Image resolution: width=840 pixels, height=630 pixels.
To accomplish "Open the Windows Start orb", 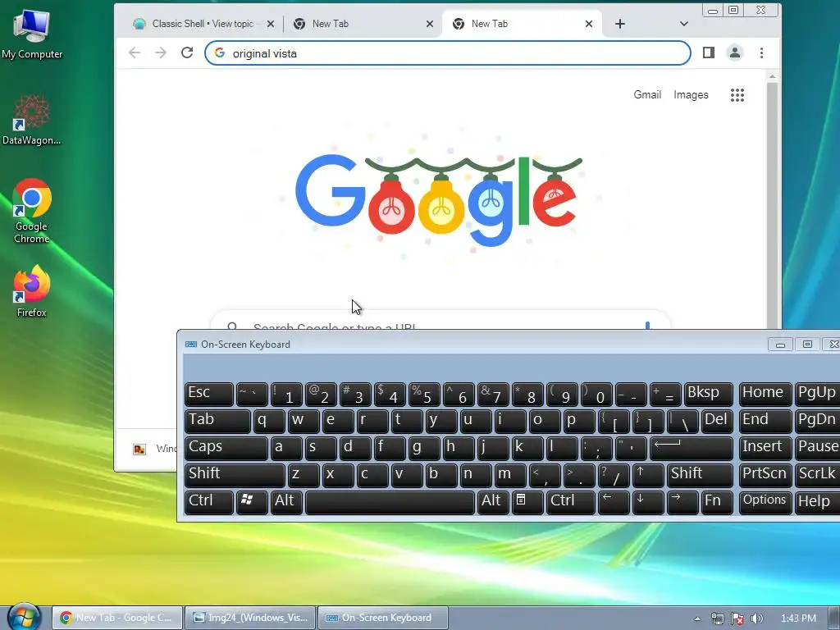I will (24, 617).
